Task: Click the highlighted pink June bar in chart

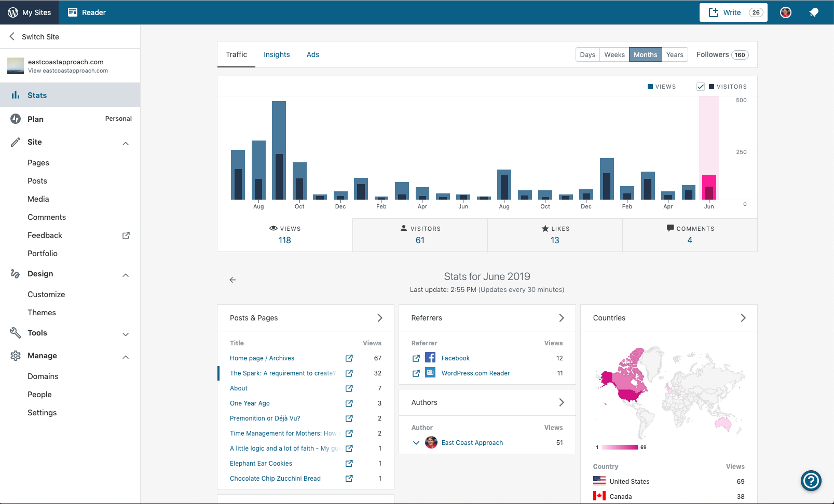Action: tap(709, 187)
